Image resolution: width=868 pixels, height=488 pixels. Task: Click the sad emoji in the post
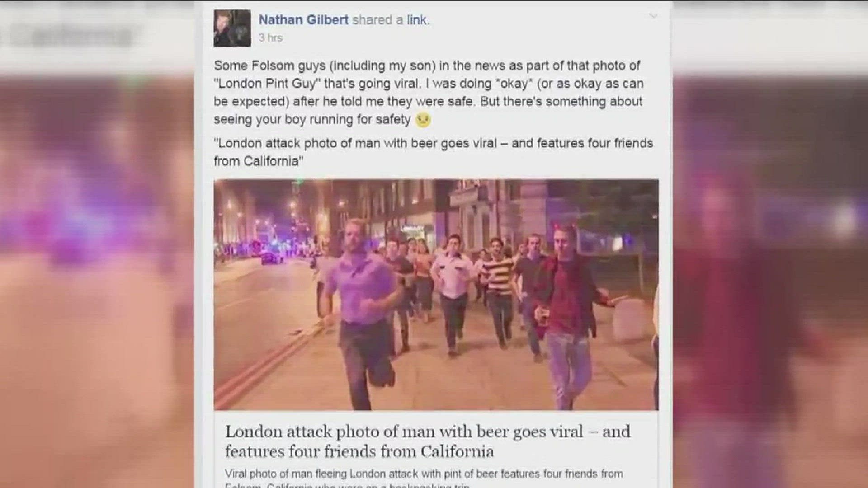(423, 120)
